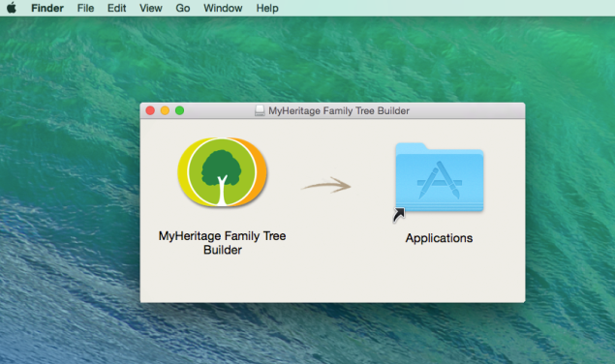The image size is (615, 364).
Task: Click the "MyHeritage Family Tree Builder" icon label
Action: point(223,243)
